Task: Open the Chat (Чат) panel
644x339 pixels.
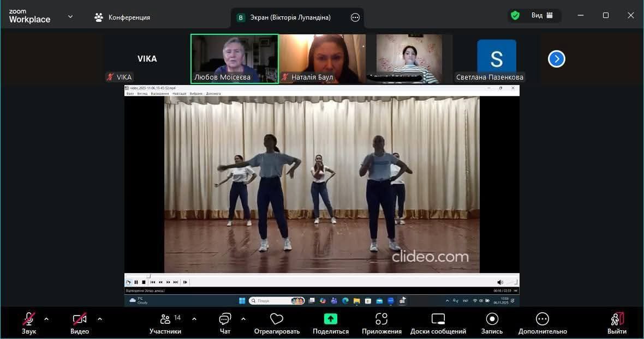Action: click(x=225, y=319)
